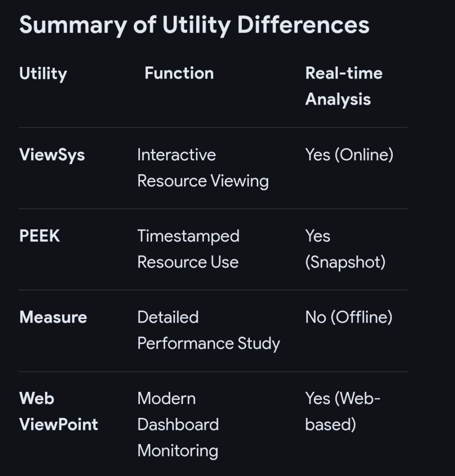Select the 'Web ViewPoint' utility name
The image size is (455, 476).
click(x=59, y=411)
